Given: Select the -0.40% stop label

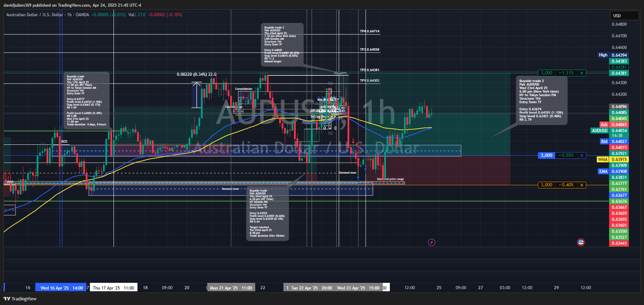Looking at the screenshot, I should coord(566,185).
